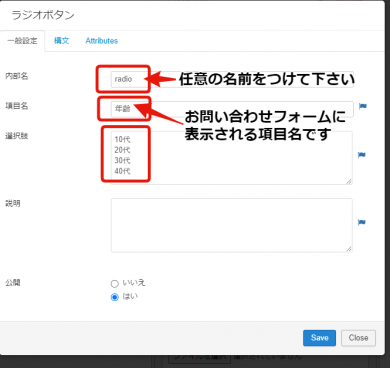
Task: Click the 40代 option text
Action: coord(122,171)
